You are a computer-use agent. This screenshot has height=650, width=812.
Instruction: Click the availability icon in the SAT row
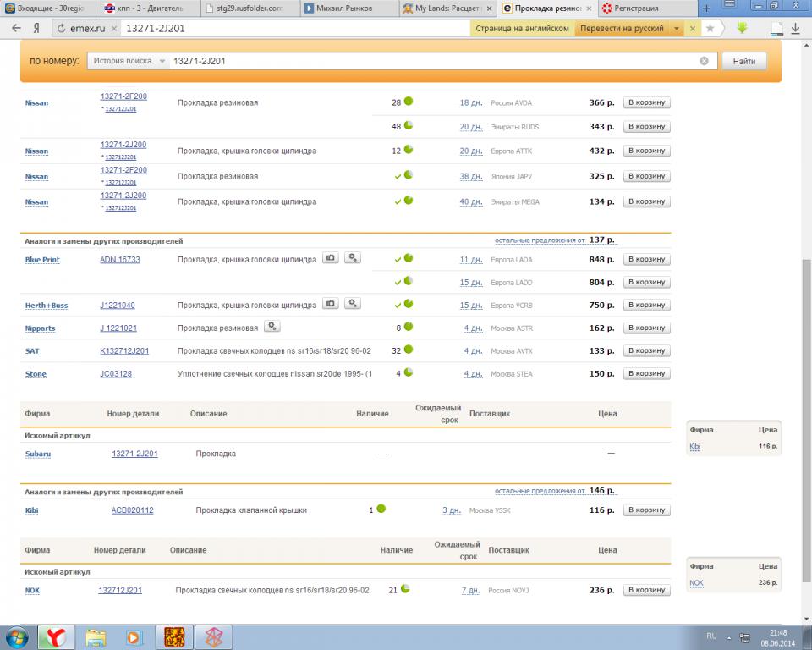coord(409,350)
